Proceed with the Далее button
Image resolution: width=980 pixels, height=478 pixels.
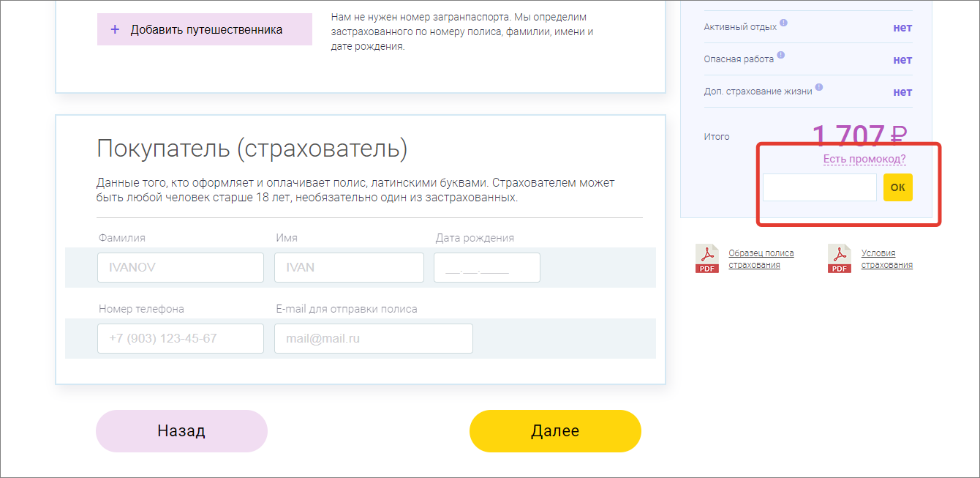(555, 431)
